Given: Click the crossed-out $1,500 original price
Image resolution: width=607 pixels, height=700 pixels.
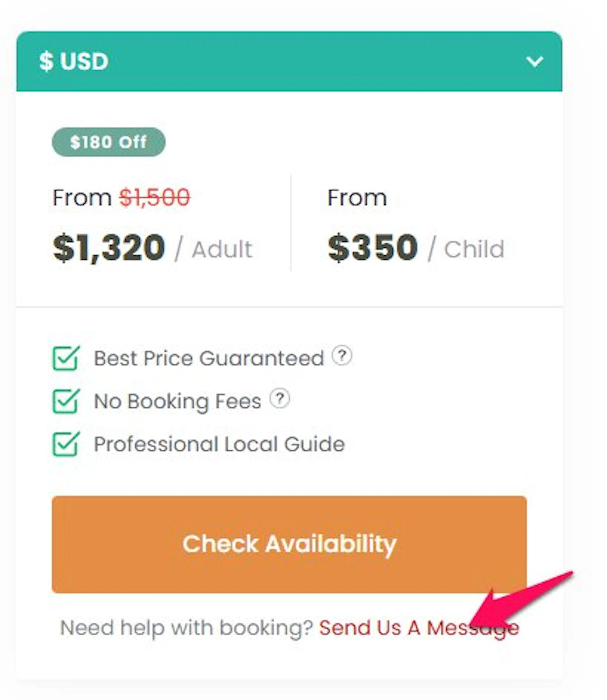Looking at the screenshot, I should click(x=155, y=197).
